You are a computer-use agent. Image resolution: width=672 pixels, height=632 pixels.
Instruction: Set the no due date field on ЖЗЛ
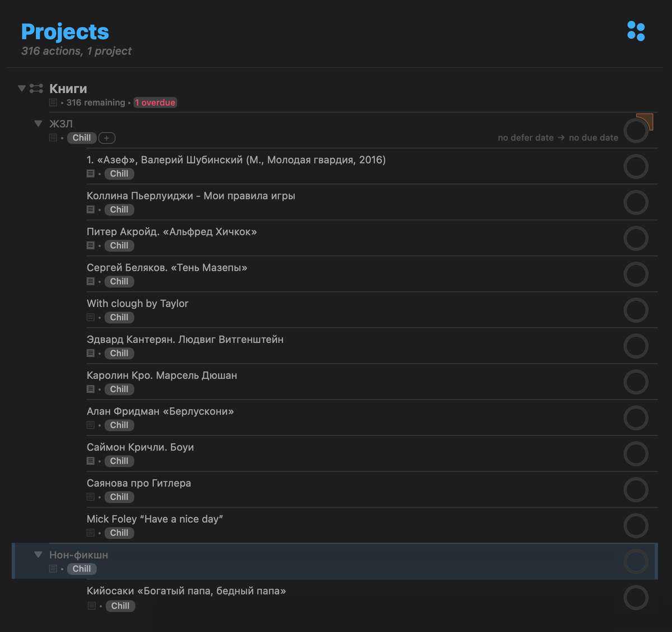pyautogui.click(x=594, y=138)
